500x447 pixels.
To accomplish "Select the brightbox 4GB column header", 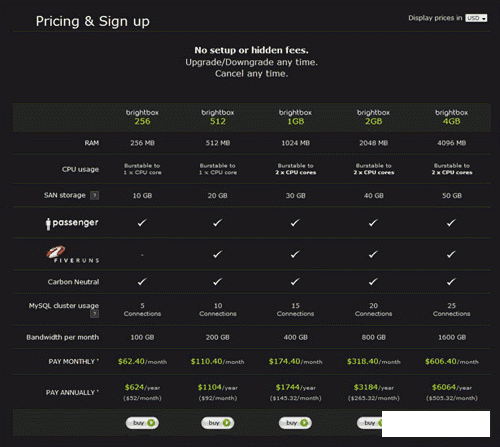I will (452, 117).
